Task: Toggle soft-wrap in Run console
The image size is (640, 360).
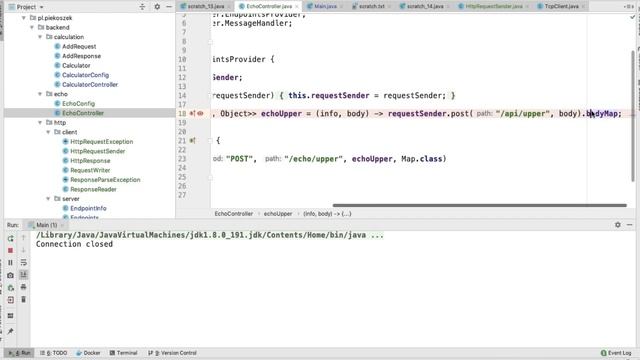Action: (23, 262)
